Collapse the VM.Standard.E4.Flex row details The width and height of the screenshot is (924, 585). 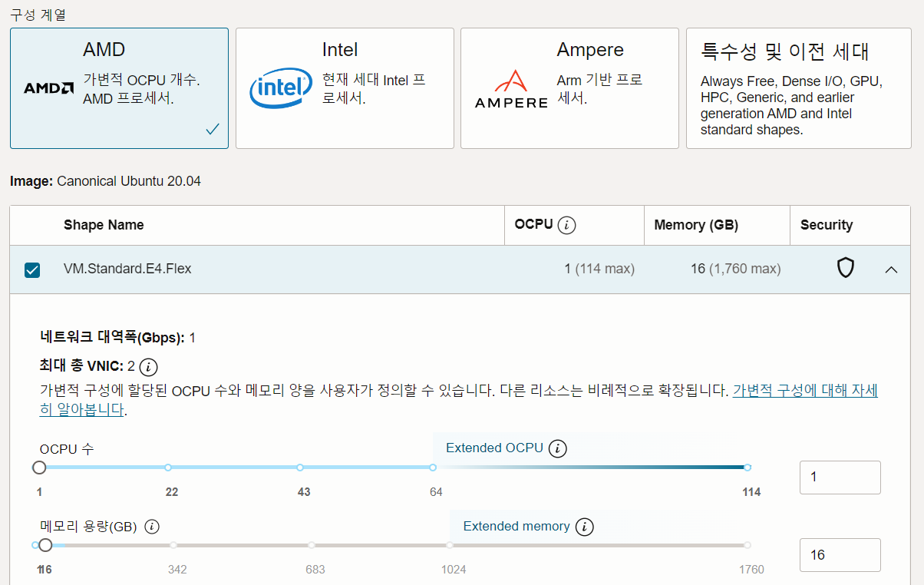(x=891, y=269)
